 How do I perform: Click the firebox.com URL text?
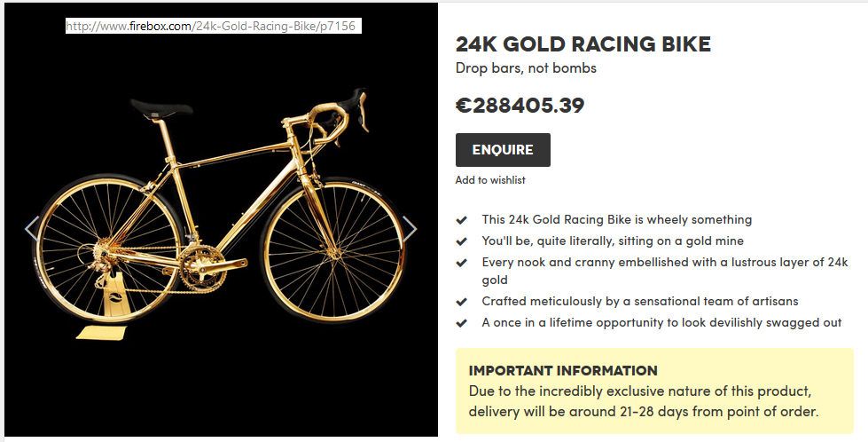pyautogui.click(x=211, y=27)
